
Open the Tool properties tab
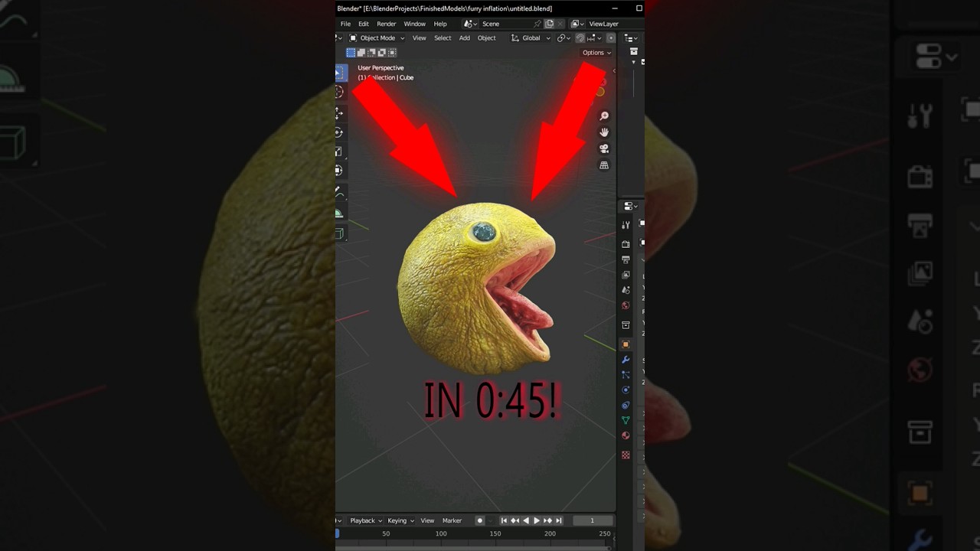pyautogui.click(x=626, y=225)
